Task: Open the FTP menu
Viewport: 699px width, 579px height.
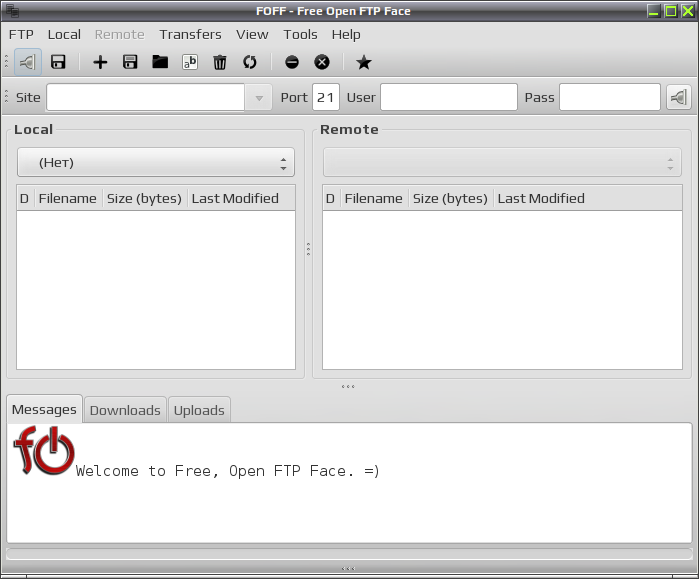Action: [x=21, y=34]
